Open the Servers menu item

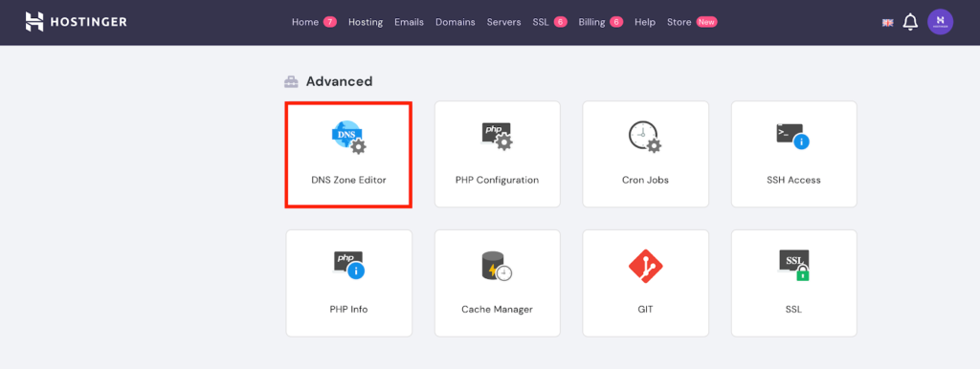[x=503, y=22]
